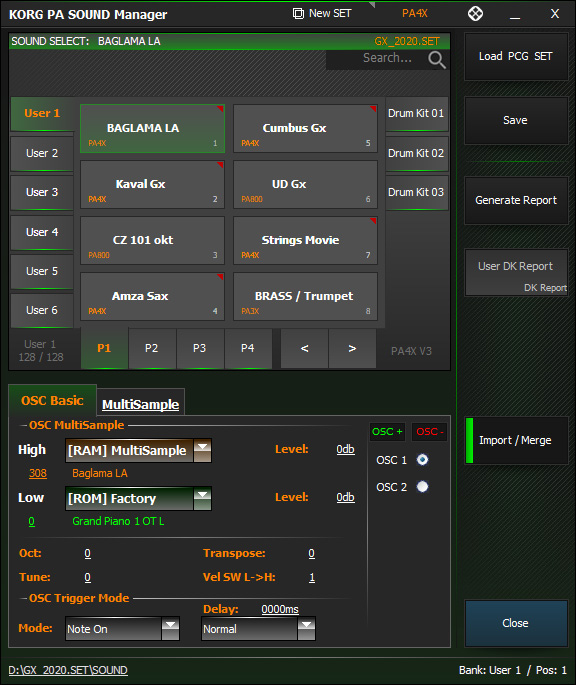Click Generate Report button

pos(516,201)
